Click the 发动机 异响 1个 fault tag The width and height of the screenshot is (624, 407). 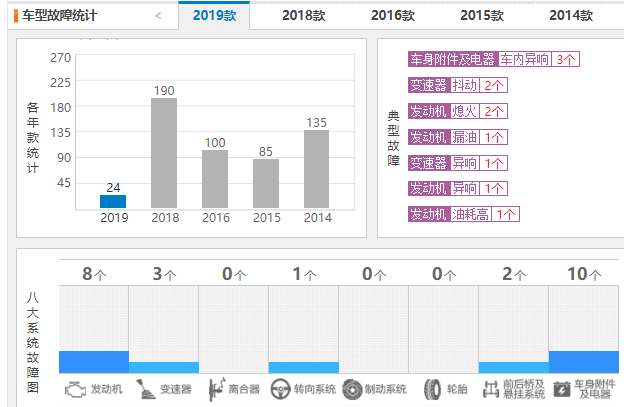pos(458,188)
